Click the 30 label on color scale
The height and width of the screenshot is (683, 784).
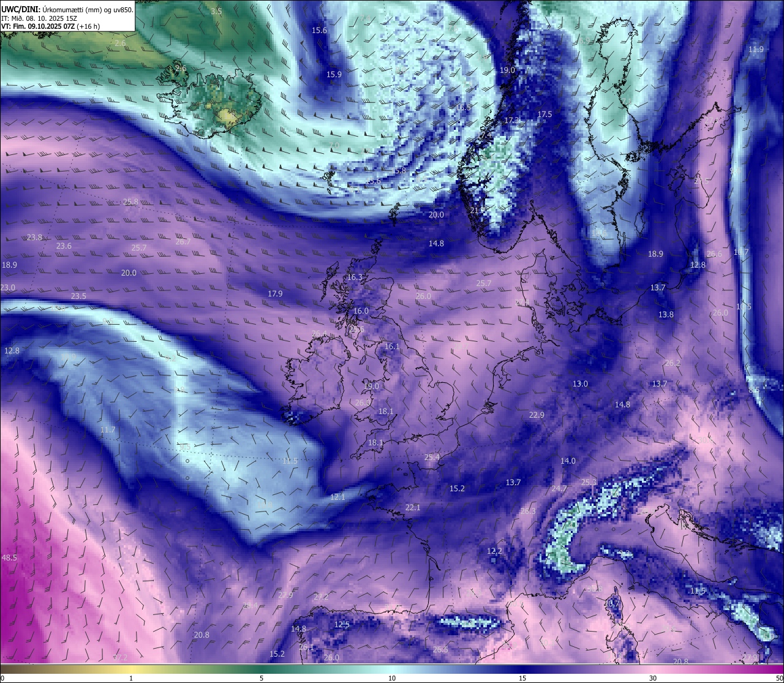point(653,678)
